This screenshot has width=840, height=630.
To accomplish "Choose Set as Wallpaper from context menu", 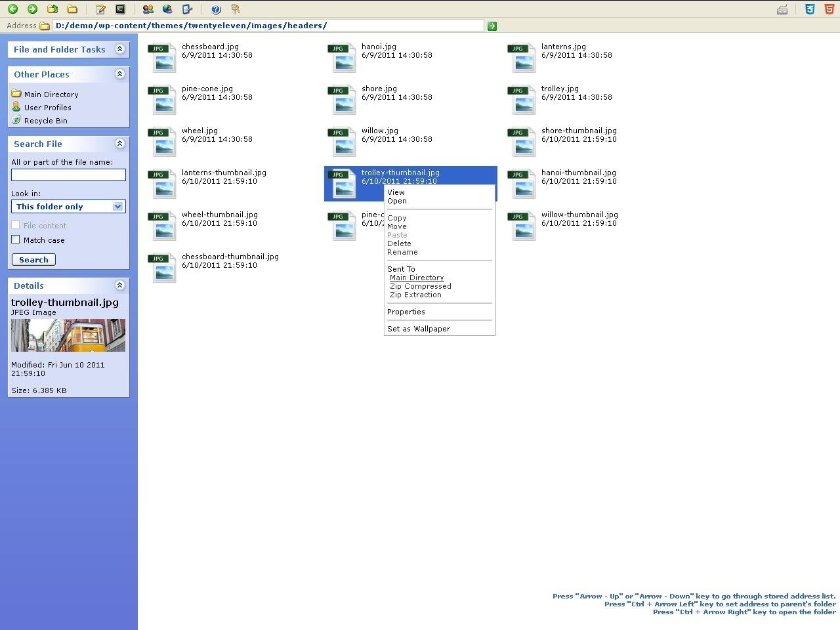I will coord(418,328).
